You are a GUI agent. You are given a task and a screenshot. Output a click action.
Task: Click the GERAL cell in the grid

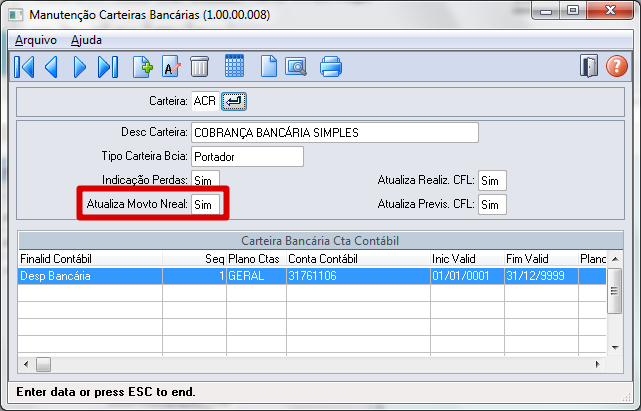click(x=256, y=276)
